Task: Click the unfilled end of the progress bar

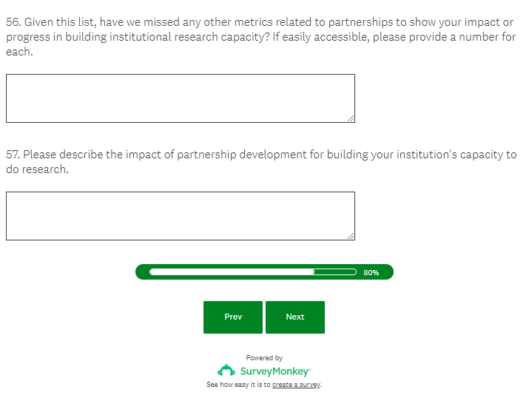Action: (x=336, y=271)
